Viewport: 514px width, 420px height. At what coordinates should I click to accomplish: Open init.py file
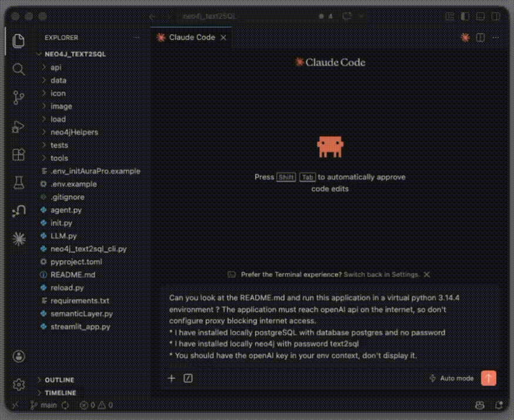[61, 223]
